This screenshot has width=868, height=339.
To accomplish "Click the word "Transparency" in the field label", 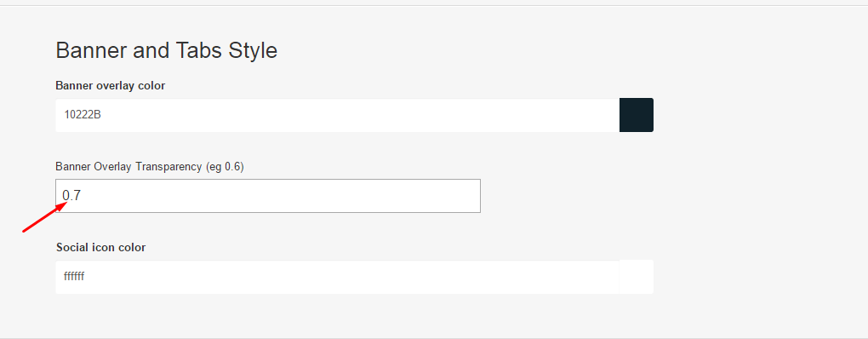I will pos(170,167).
